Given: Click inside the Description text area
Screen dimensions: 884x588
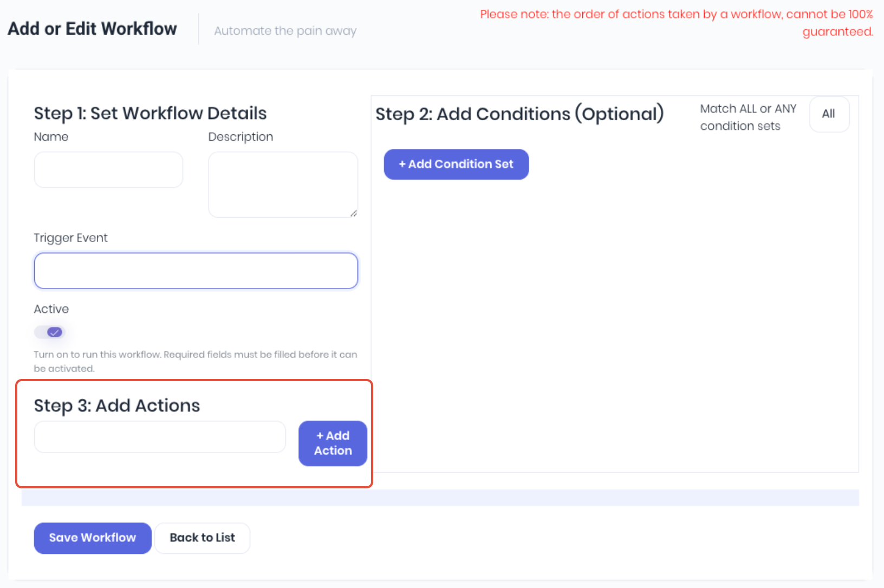Looking at the screenshot, I should 283,185.
